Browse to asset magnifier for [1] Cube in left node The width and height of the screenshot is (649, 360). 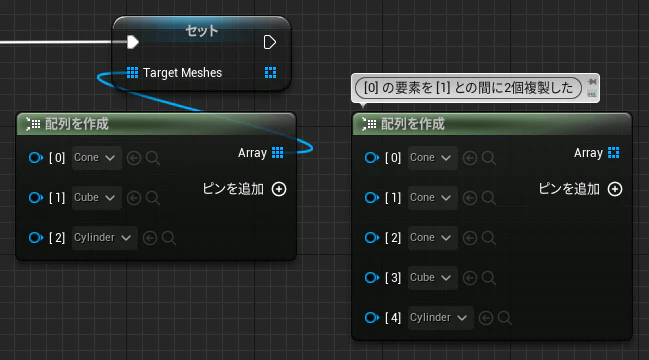click(x=153, y=198)
